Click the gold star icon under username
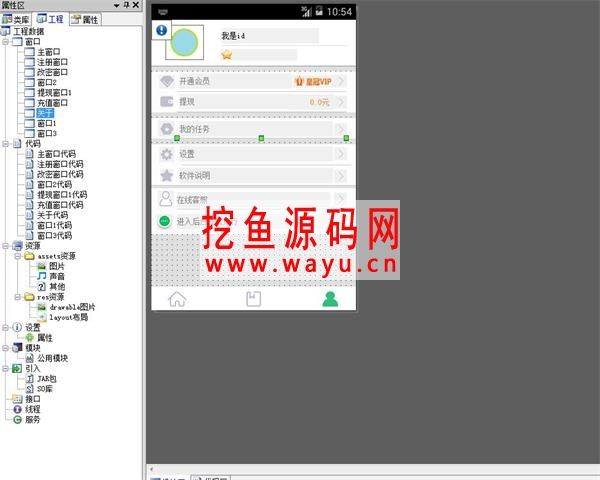This screenshot has width=600, height=480. click(x=227, y=55)
